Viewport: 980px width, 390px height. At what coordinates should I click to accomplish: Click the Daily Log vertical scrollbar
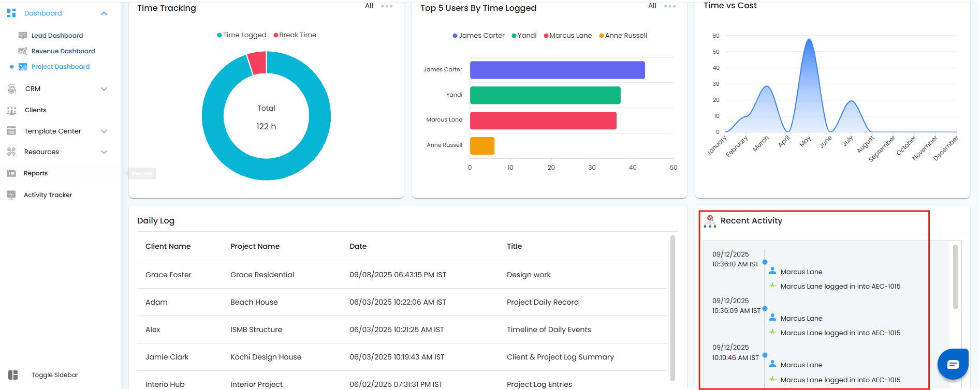coord(672,308)
